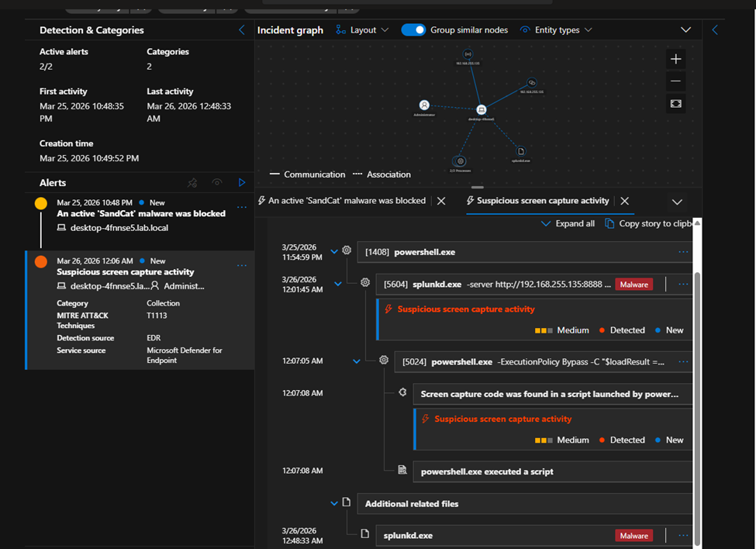This screenshot has height=549, width=756.
Task: Collapse the Detection & Categories panel
Action: tap(242, 30)
